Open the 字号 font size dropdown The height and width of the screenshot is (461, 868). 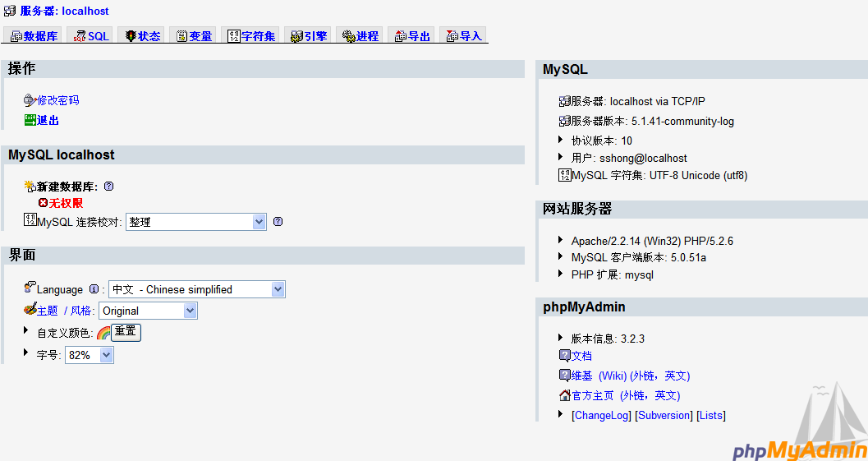click(x=90, y=355)
